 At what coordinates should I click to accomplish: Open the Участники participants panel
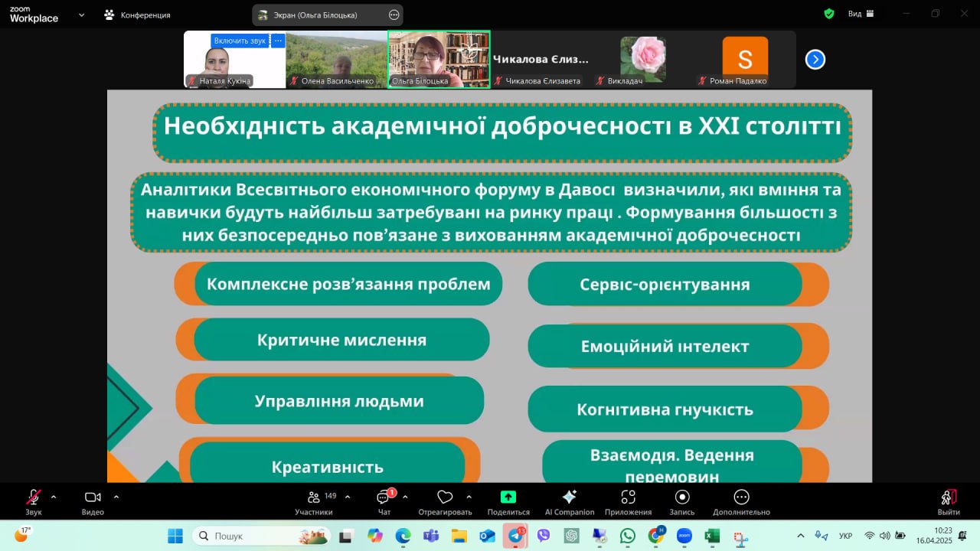click(314, 501)
